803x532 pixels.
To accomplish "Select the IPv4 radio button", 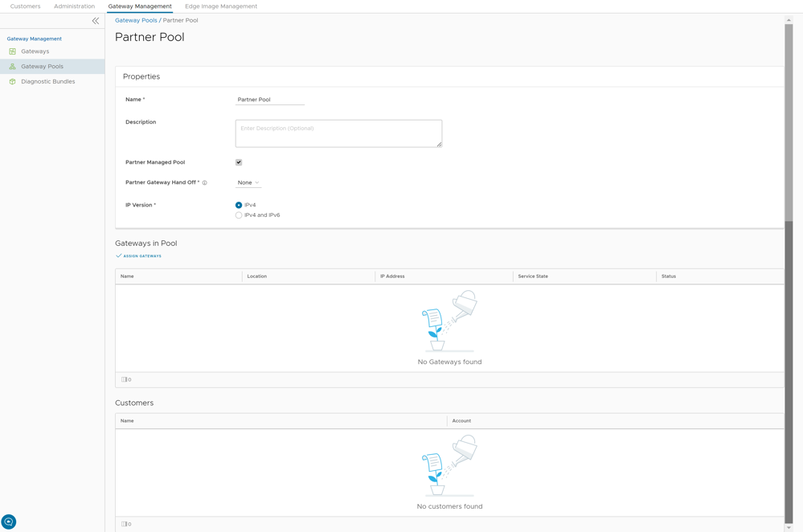I will click(239, 206).
